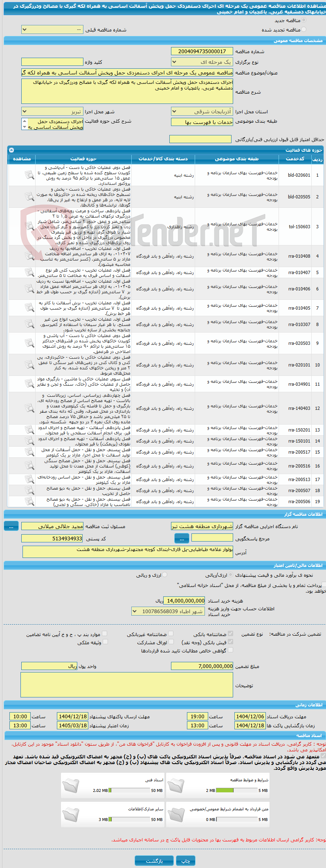This screenshot has width=326, height=868.
Task: Click the شماره مناقصه field
Action: 202,51
